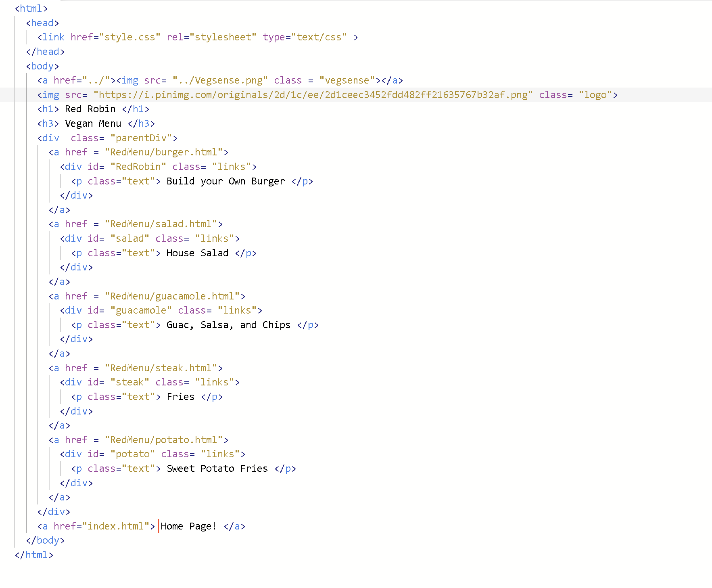
Task: Click the "parentDiv" class value
Action: pyautogui.click(x=141, y=138)
